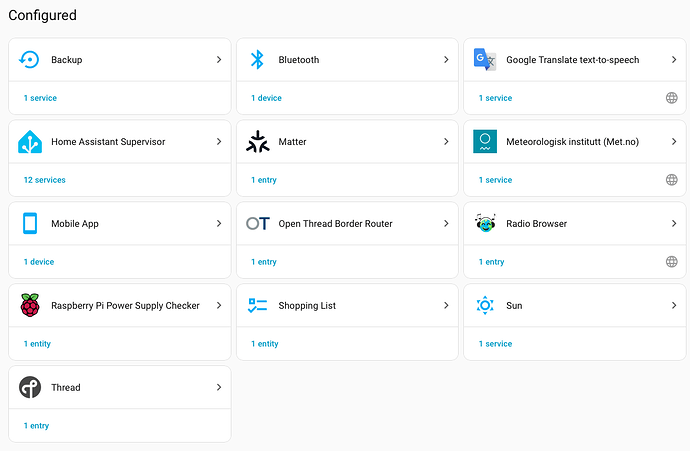Click 'Meteorologisk institutt (Met.no)' title
The width and height of the screenshot is (690, 451).
pyautogui.click(x=573, y=142)
